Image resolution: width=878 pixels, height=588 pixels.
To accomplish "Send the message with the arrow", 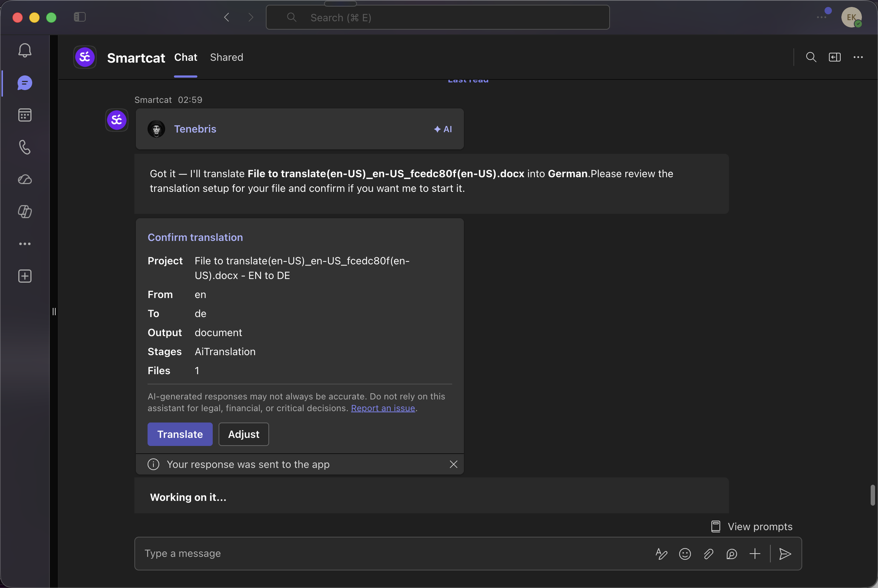I will point(785,554).
